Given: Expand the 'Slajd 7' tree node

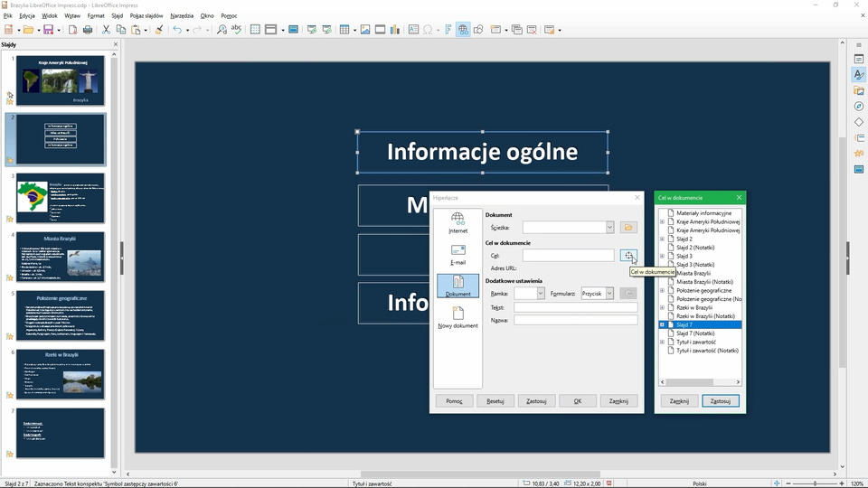Looking at the screenshot, I should (x=662, y=324).
